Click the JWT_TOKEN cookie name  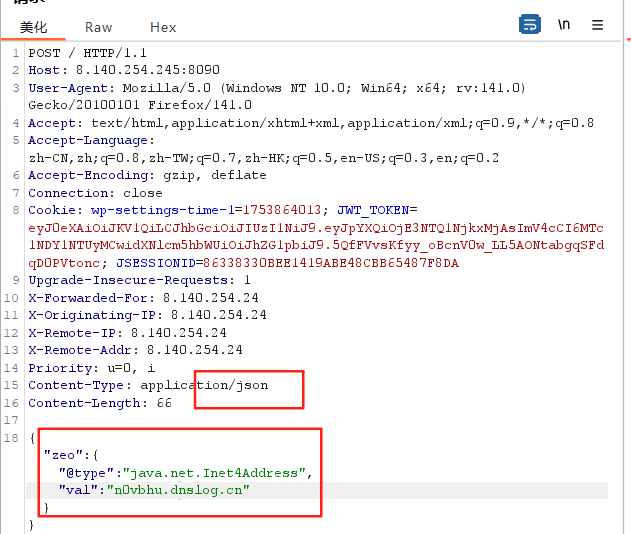(x=373, y=210)
